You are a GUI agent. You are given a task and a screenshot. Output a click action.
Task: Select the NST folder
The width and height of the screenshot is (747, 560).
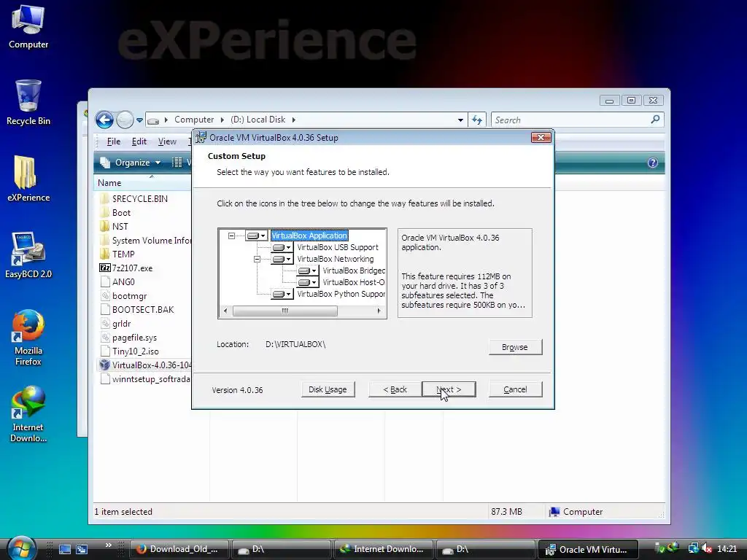click(120, 227)
